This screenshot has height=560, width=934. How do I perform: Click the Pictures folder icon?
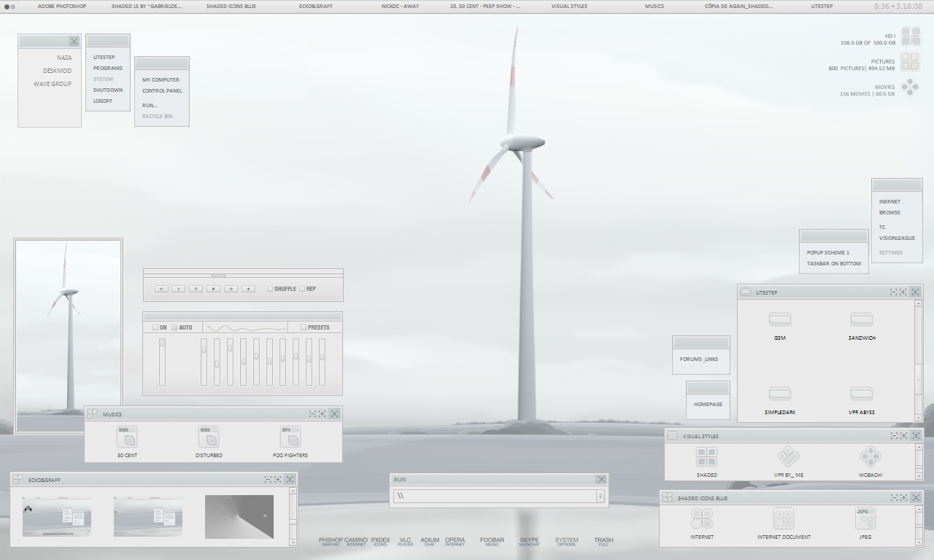click(x=911, y=62)
